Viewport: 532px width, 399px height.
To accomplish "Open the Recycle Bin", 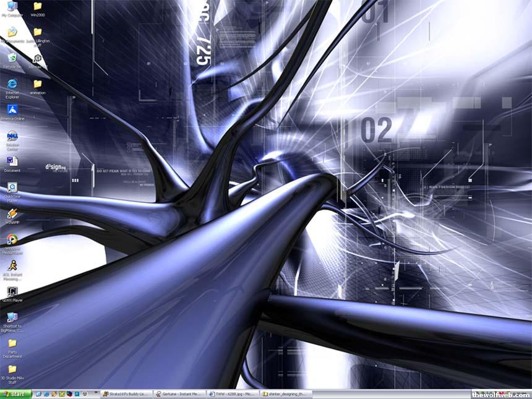I will 12,58.
